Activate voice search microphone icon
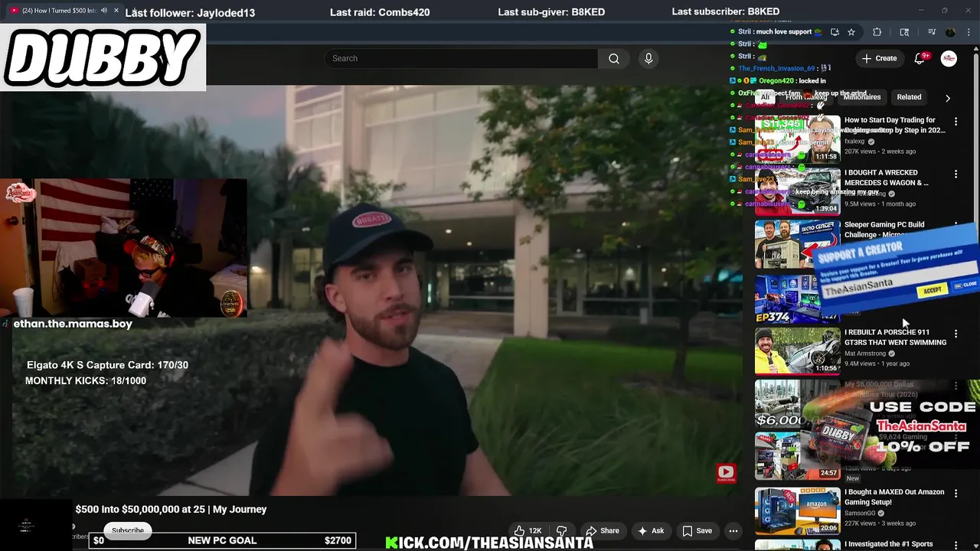This screenshot has width=980, height=551. pos(648,58)
